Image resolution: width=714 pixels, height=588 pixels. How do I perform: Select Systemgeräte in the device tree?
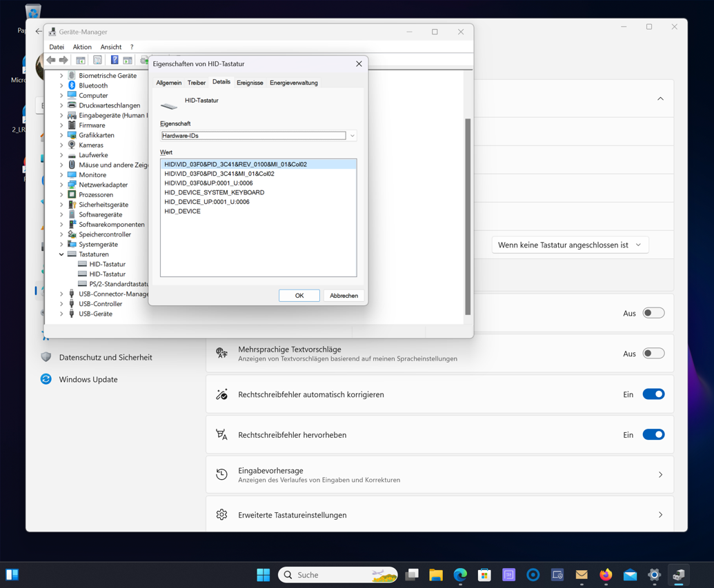(98, 245)
